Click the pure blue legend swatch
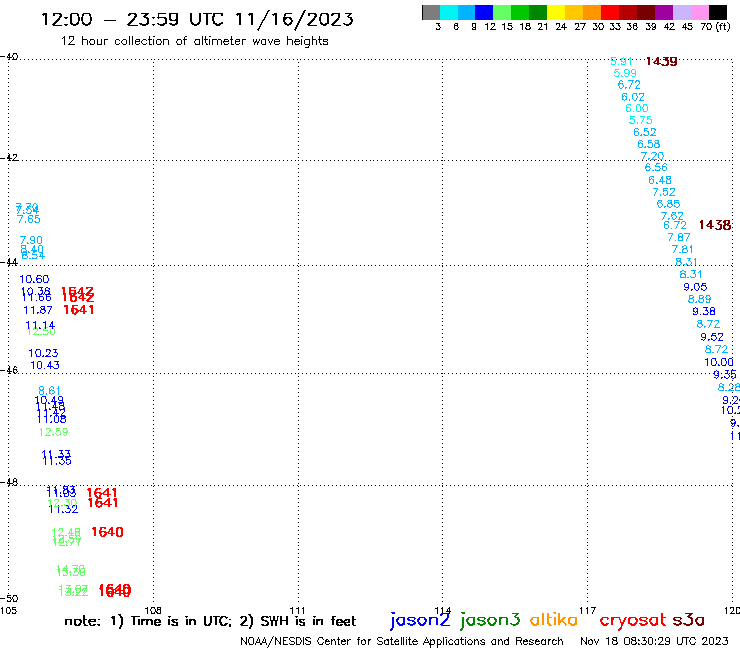 [x=484, y=12]
